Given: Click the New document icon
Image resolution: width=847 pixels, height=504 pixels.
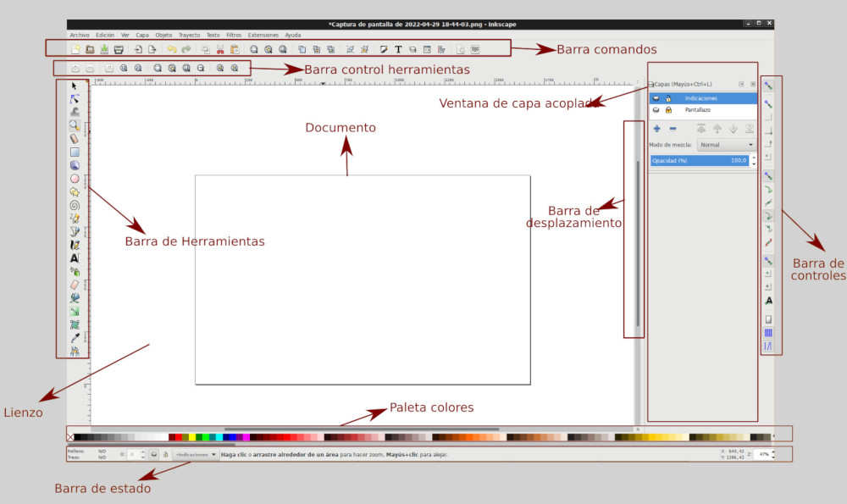Looking at the screenshot, I should (75, 49).
